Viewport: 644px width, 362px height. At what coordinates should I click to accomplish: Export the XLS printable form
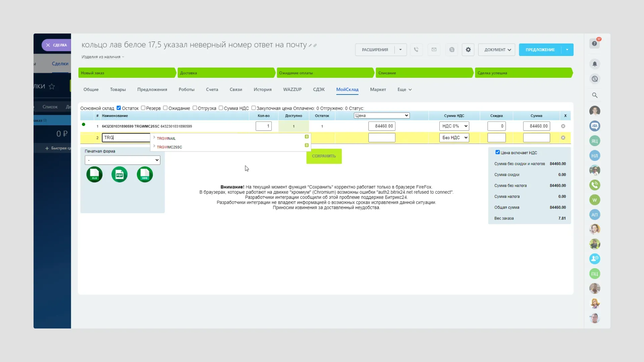pyautogui.click(x=94, y=175)
